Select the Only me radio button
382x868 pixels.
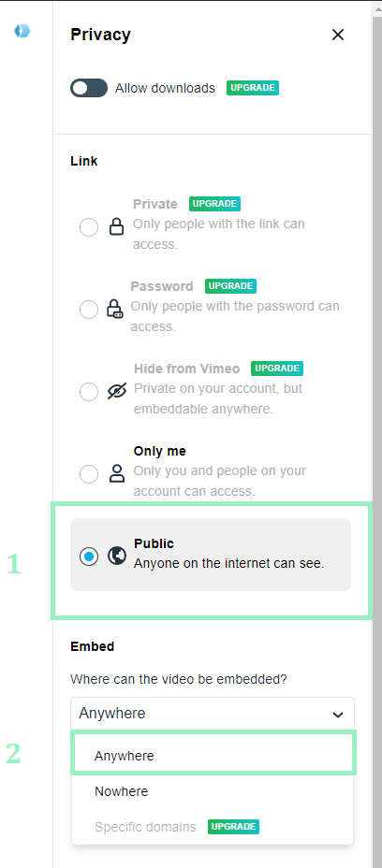(x=89, y=474)
